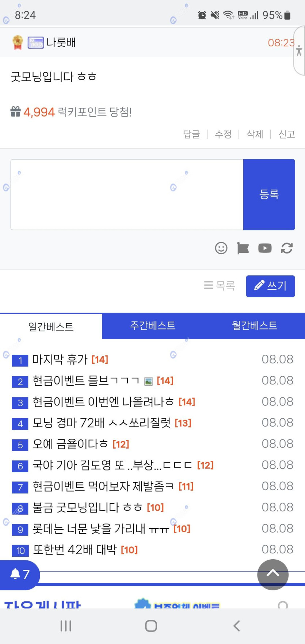Tap the comment text input field
The width and height of the screenshot is (305, 644).
(127, 194)
